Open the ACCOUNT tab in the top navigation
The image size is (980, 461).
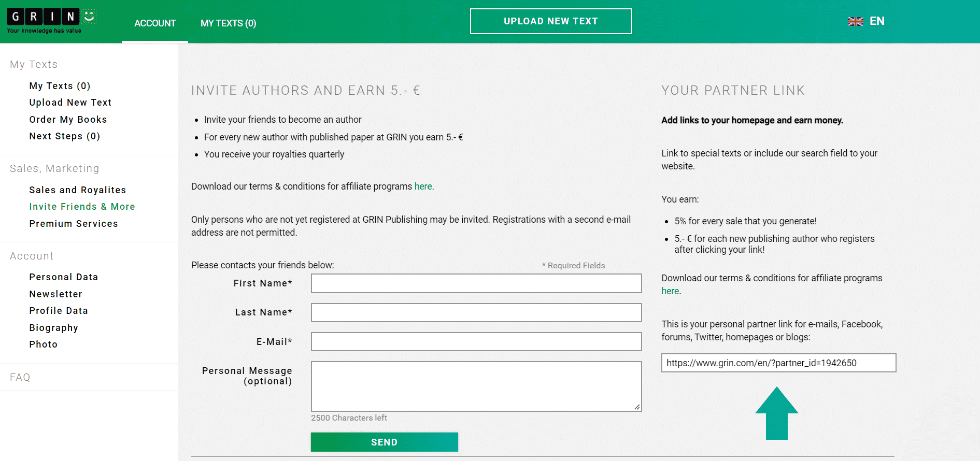tap(154, 23)
